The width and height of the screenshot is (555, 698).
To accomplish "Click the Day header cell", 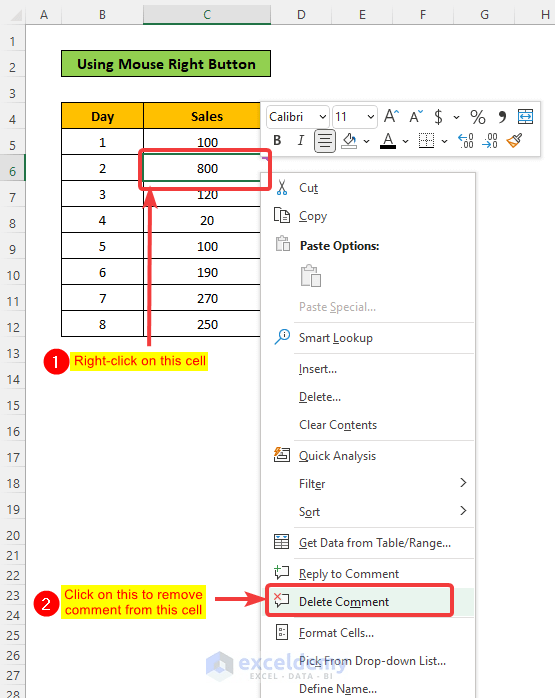I will (x=102, y=116).
